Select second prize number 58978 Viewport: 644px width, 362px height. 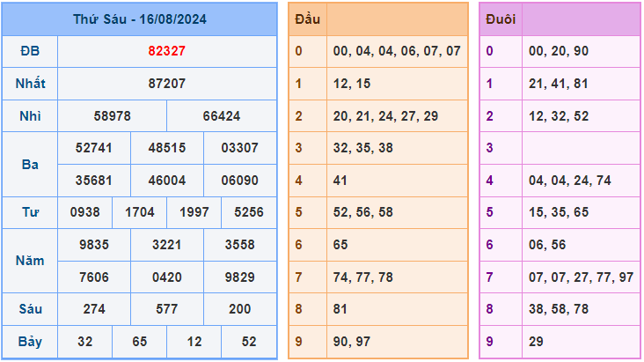pyautogui.click(x=112, y=115)
